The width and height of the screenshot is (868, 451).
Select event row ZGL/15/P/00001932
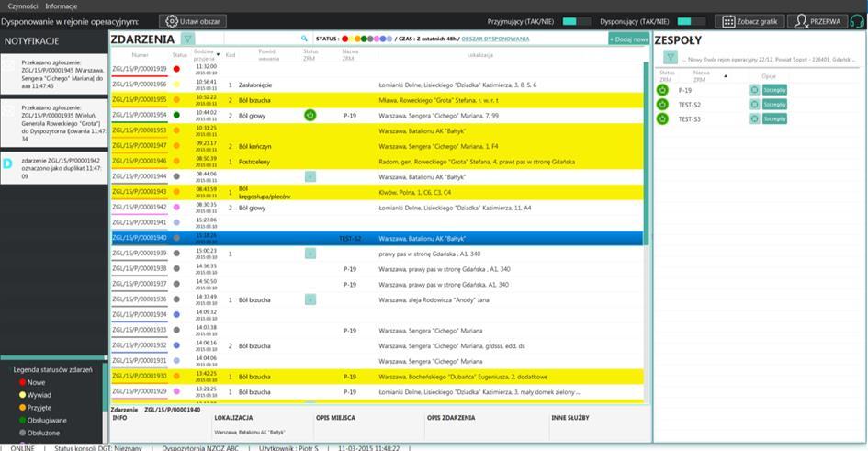coord(377,346)
